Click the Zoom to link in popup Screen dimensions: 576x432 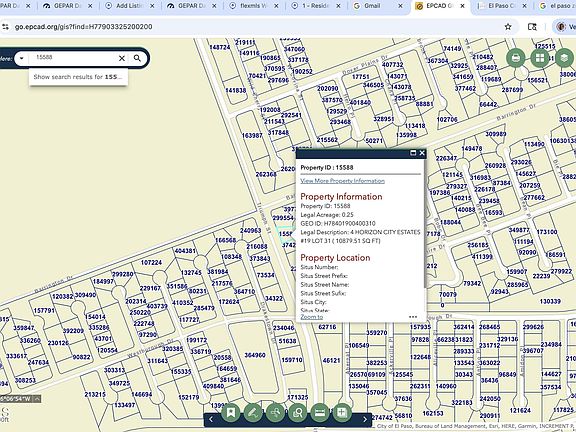point(312,317)
